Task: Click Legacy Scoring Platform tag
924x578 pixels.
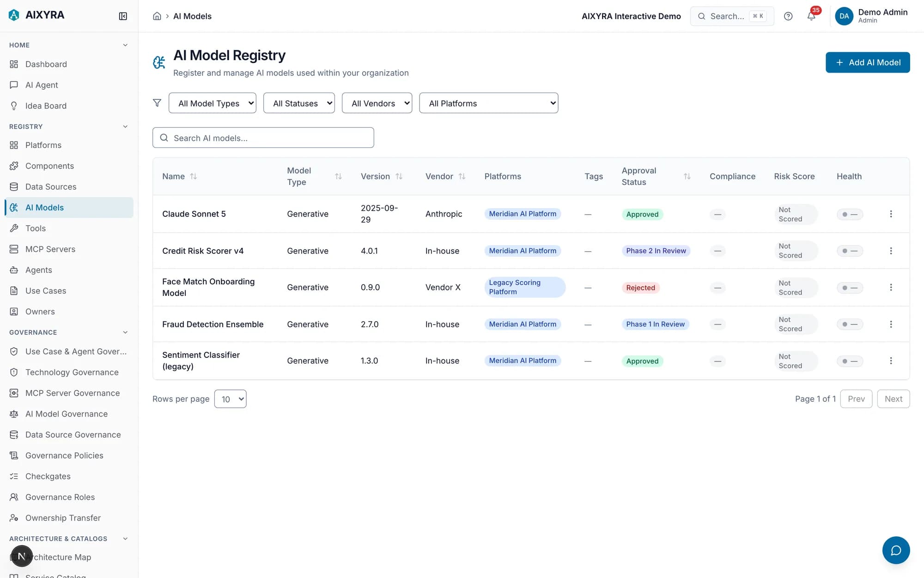Action: [x=525, y=287]
